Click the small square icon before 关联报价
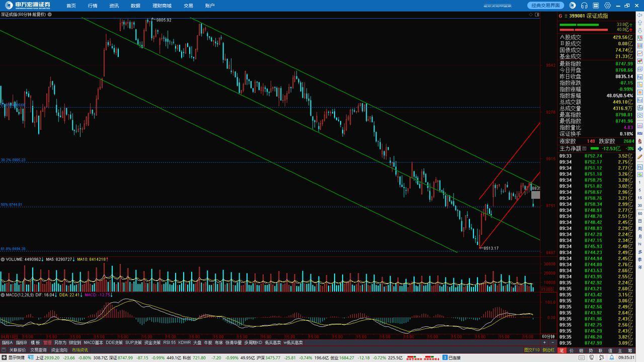 (x=4, y=350)
